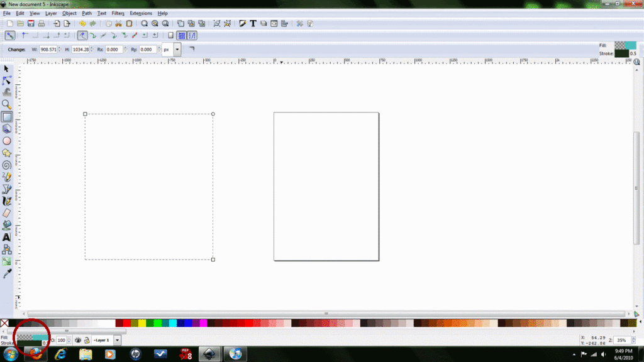
Task: Click the no-color X swatch
Action: pos(4,324)
